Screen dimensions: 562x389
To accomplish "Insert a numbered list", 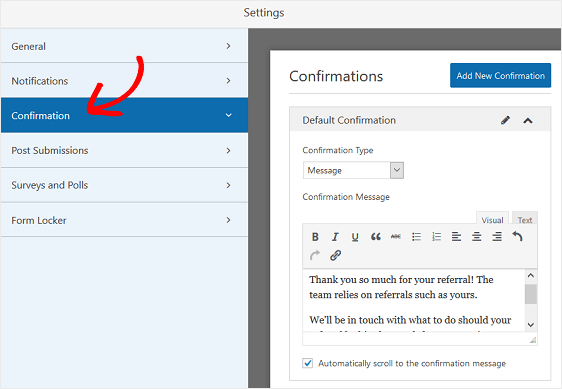I will (436, 237).
